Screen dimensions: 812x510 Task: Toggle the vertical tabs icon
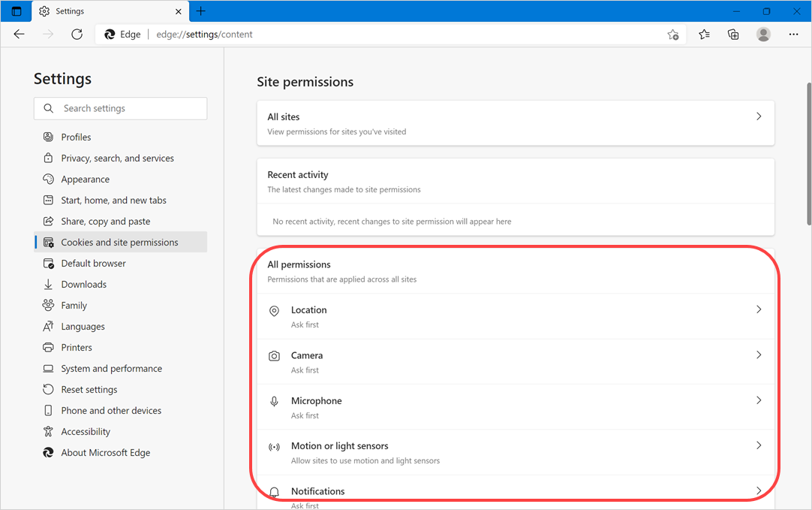click(x=17, y=11)
